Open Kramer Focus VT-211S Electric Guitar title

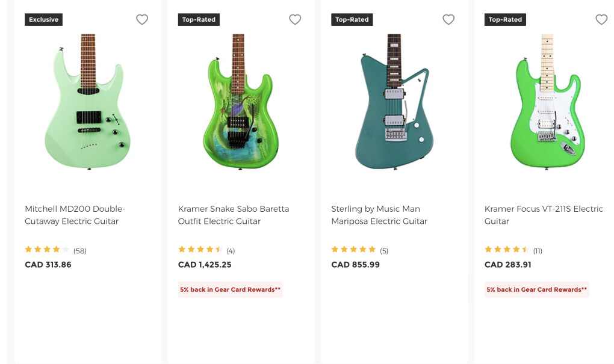(x=544, y=215)
